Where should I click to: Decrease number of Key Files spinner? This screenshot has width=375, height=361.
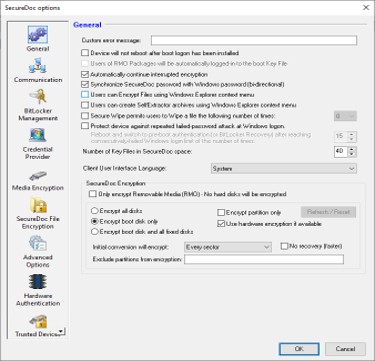tap(352, 154)
